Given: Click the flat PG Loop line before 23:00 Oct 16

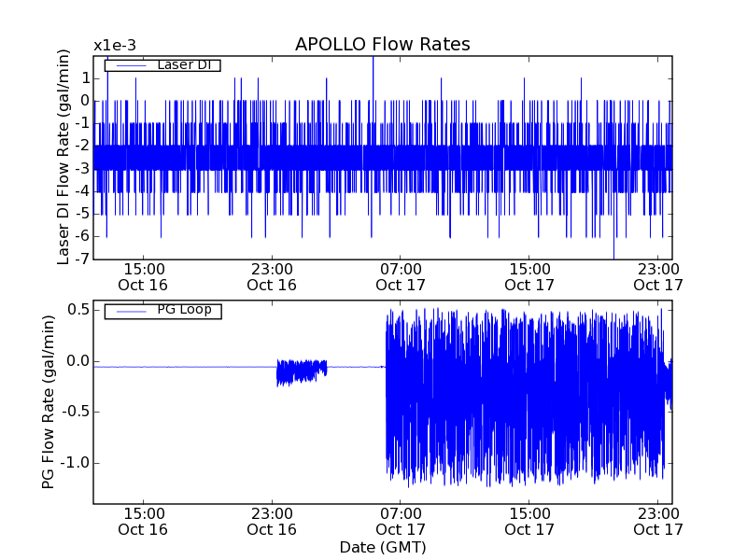Looking at the screenshot, I should 187,367.
